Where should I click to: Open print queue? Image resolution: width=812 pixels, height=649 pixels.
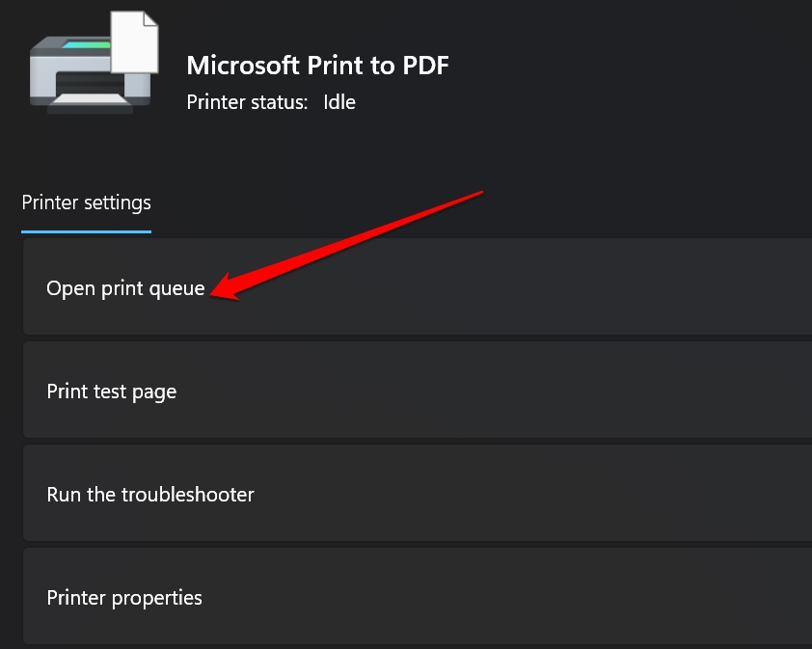pos(417,287)
